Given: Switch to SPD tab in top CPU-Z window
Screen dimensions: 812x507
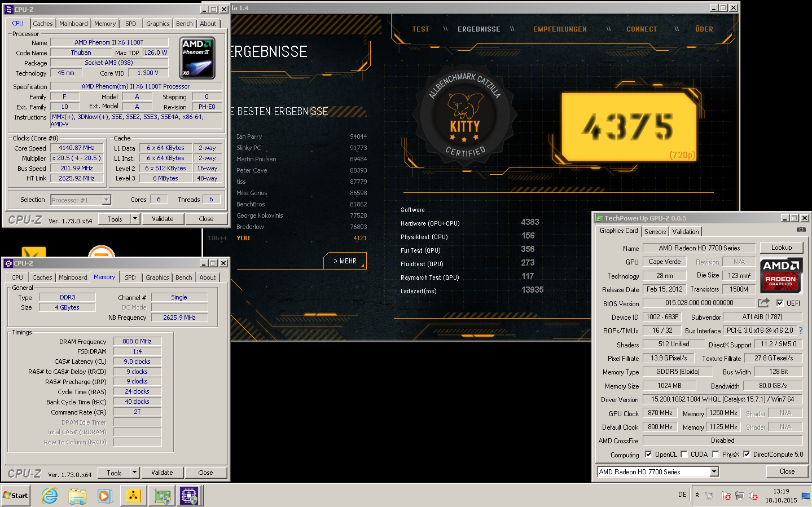Looking at the screenshot, I should (131, 24).
